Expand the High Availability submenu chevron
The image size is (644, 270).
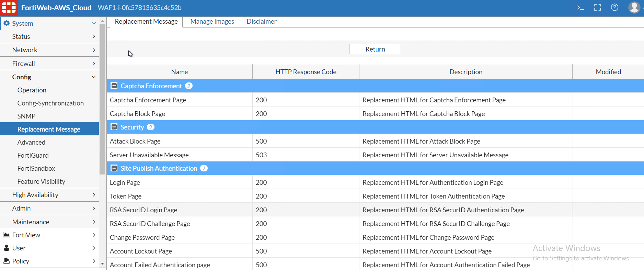click(94, 195)
